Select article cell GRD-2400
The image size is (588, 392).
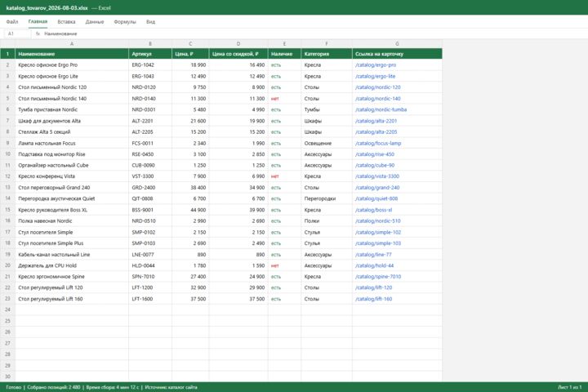coord(150,188)
